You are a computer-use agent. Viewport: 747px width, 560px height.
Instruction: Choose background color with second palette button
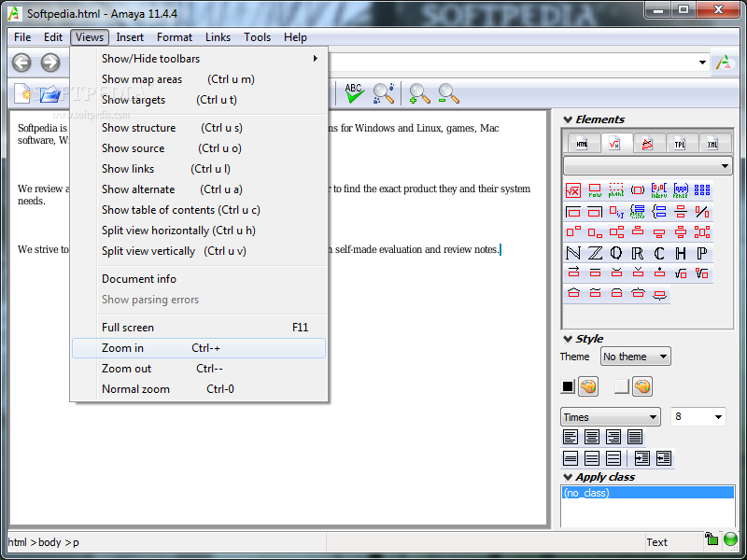[x=642, y=386]
